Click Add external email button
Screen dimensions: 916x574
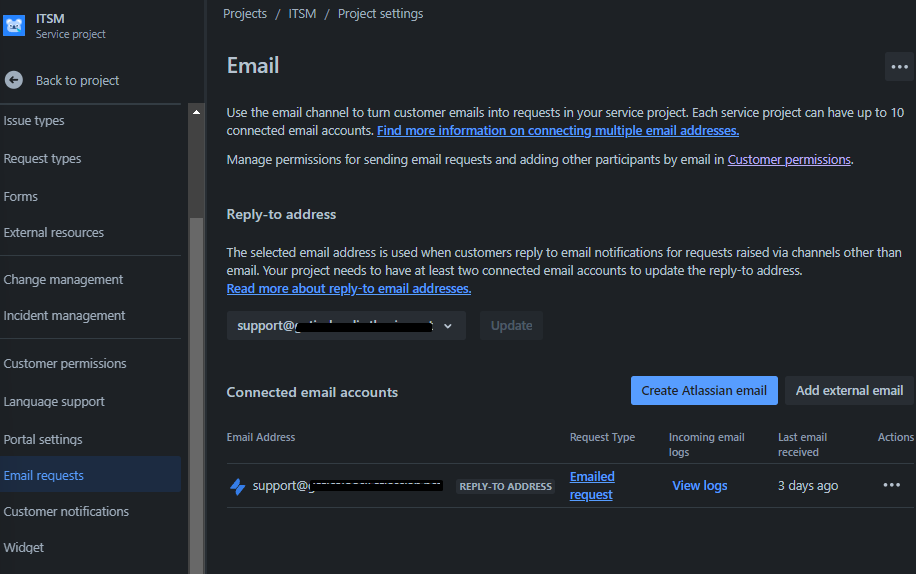pyautogui.click(x=849, y=390)
